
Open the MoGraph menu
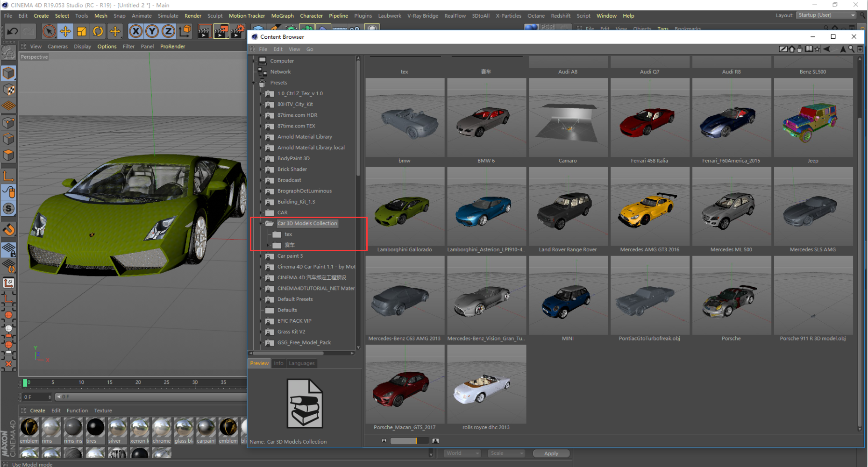pyautogui.click(x=282, y=15)
